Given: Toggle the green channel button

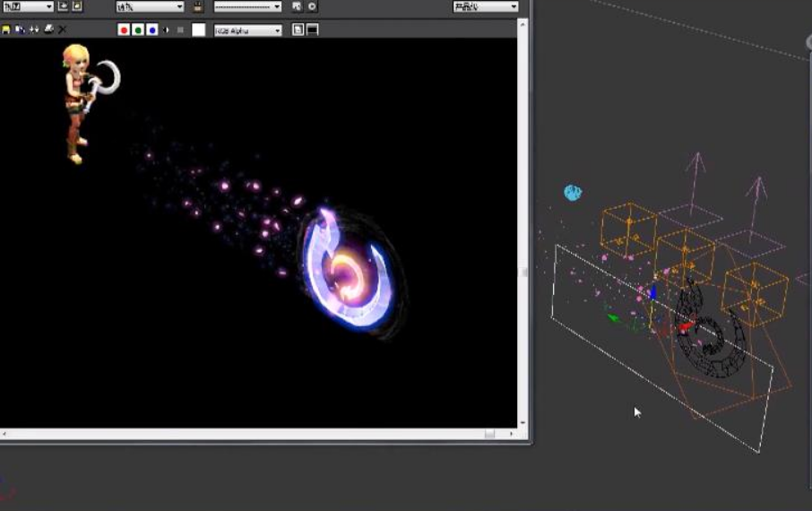Looking at the screenshot, I should point(138,30).
